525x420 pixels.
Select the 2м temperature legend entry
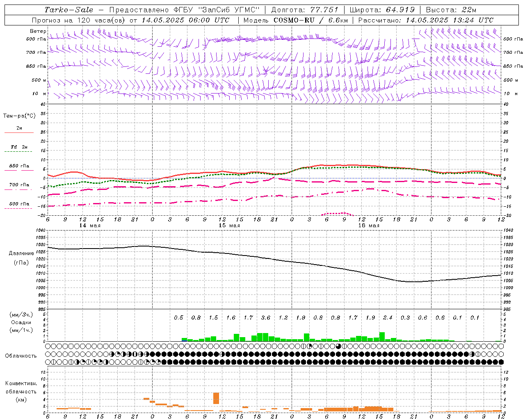(x=19, y=128)
